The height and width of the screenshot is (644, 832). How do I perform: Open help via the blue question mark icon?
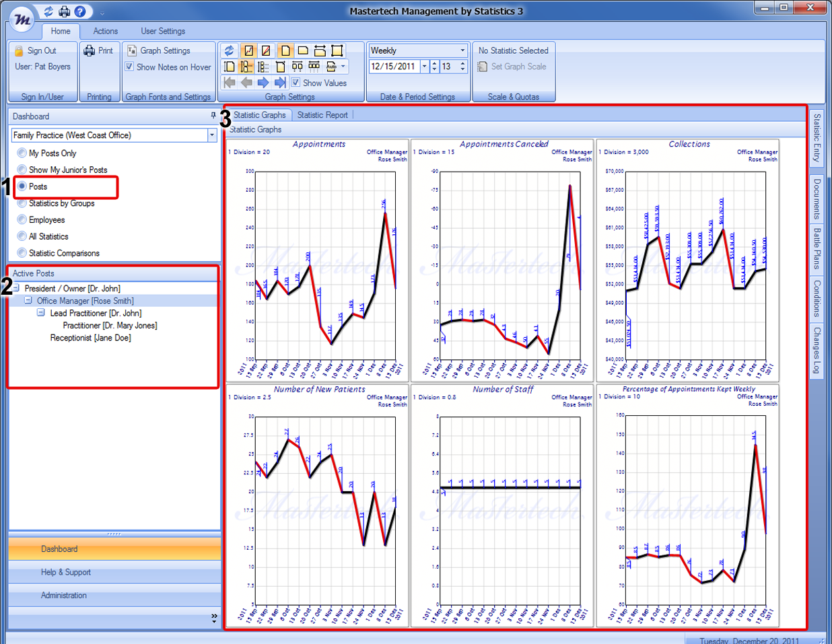click(x=80, y=11)
